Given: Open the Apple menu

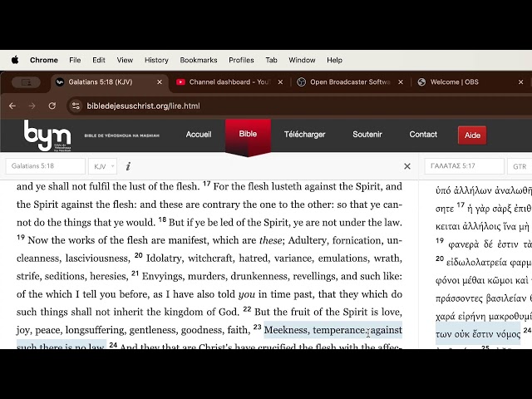Looking at the screenshot, I should coord(15,60).
